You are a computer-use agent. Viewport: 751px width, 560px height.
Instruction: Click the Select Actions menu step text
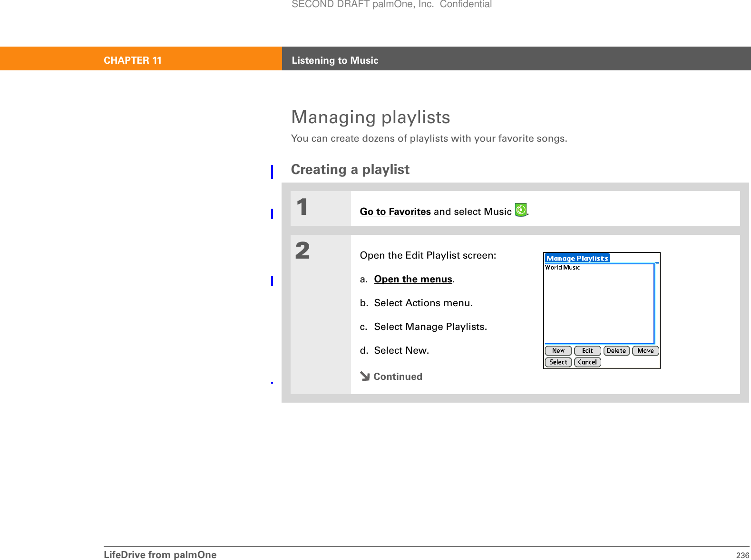click(x=423, y=303)
